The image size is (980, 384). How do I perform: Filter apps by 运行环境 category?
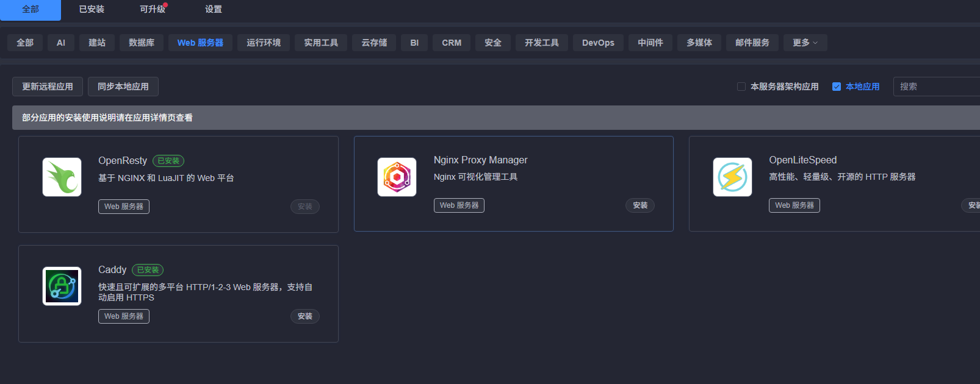264,43
